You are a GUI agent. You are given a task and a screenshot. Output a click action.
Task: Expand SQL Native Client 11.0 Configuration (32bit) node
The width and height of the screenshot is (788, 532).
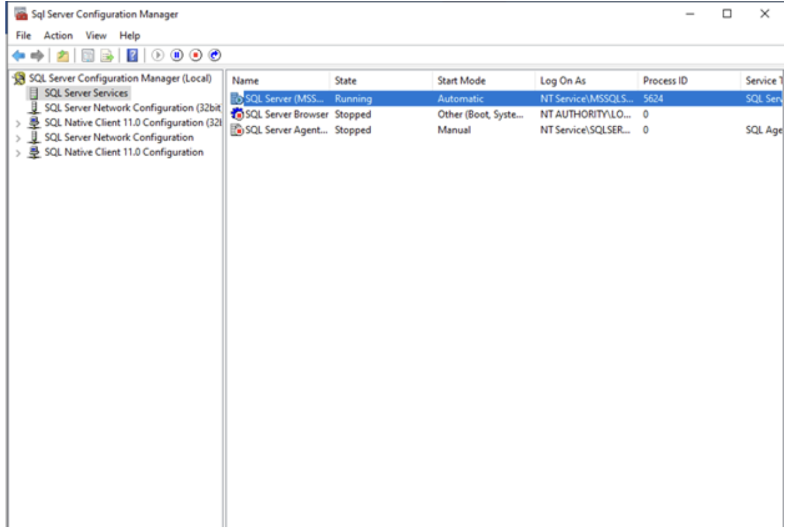(x=19, y=123)
